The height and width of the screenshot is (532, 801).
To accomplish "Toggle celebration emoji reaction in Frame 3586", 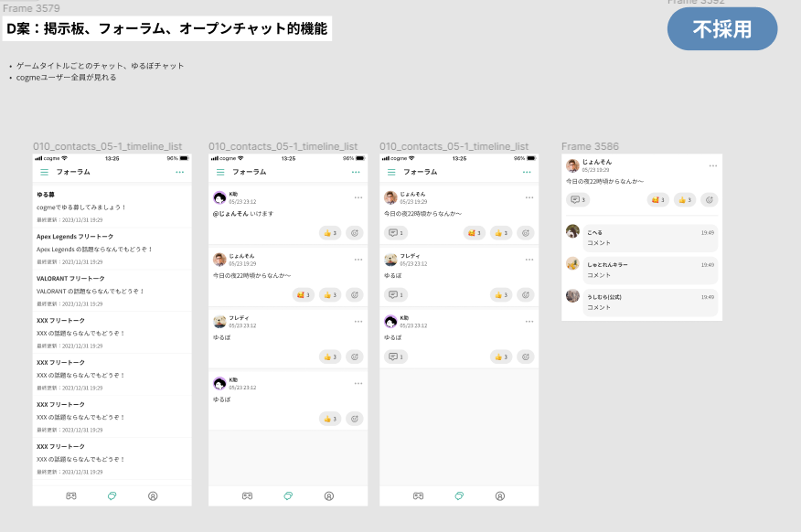I will 657,199.
